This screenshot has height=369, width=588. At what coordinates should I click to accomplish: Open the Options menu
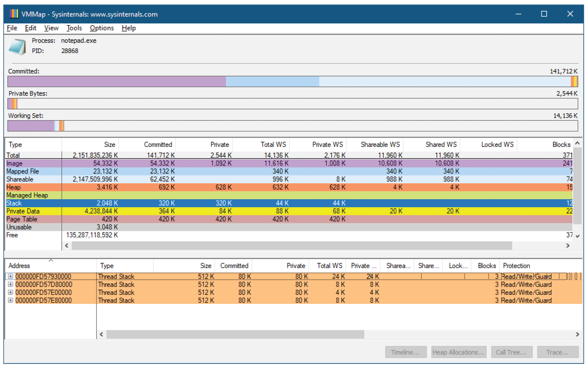pyautogui.click(x=102, y=28)
